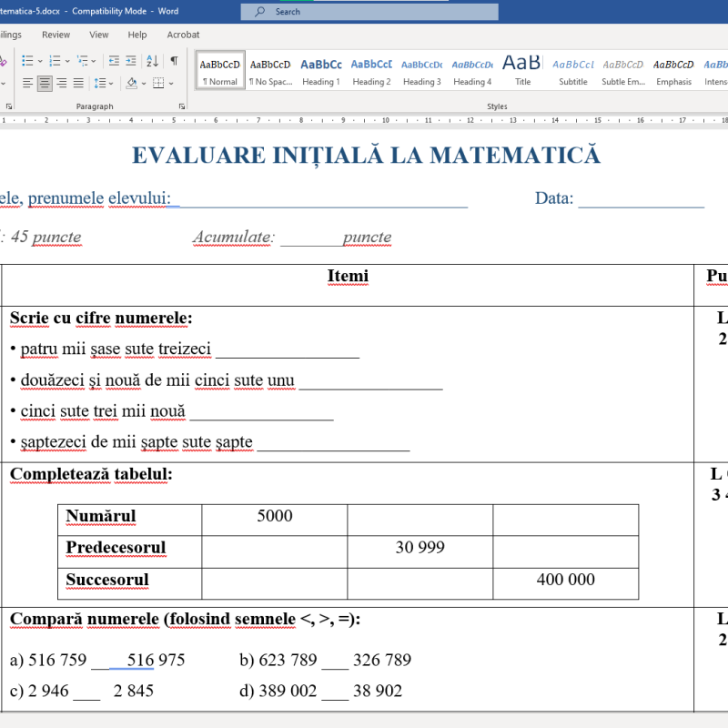This screenshot has height=728, width=728.
Task: Expand line spacing options arrow
Action: [x=111, y=84]
